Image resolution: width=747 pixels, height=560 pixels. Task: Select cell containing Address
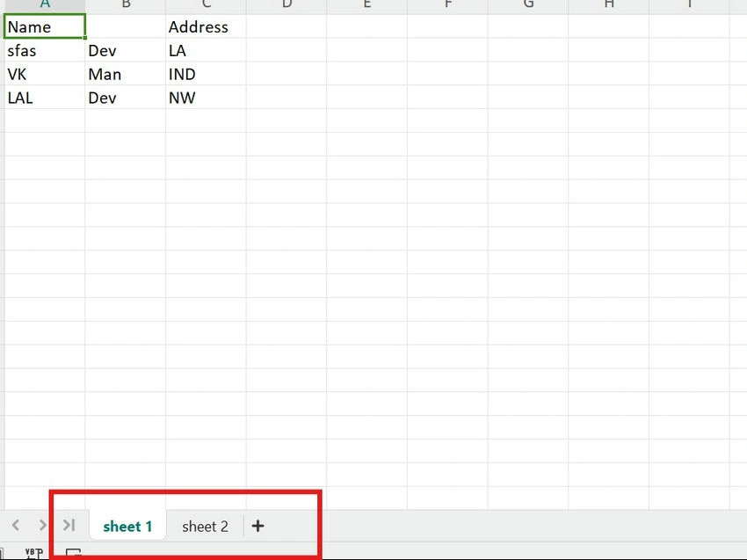[x=206, y=26]
